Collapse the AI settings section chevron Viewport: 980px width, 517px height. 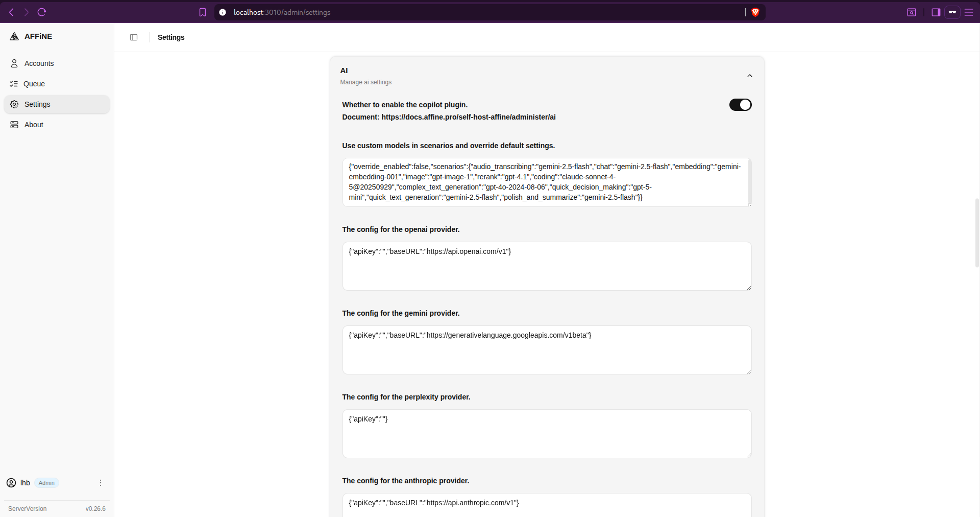coord(750,76)
